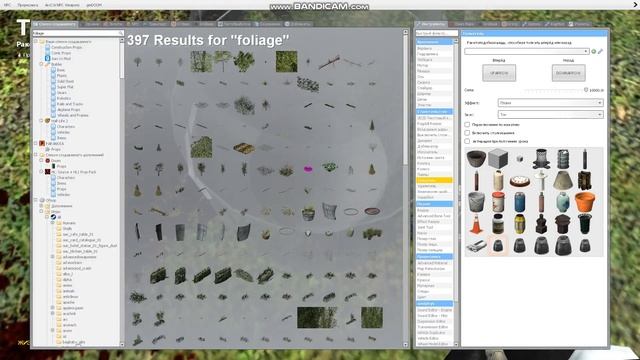Screen dimensions: 640x360
Task: Choose the blue barrel thruster model
Action: click(520, 202)
